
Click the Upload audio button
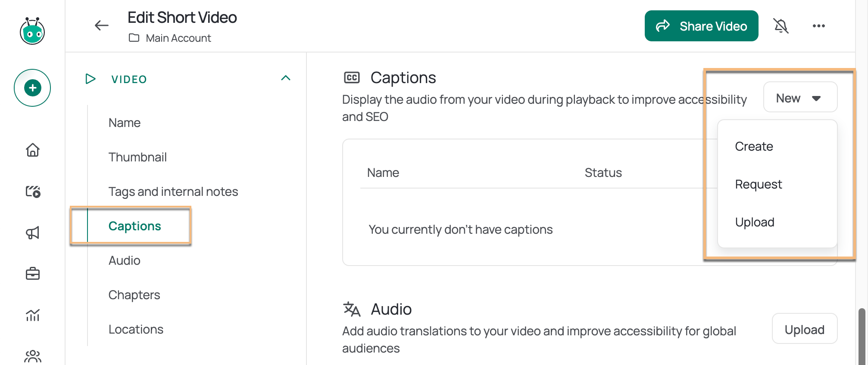click(x=805, y=329)
